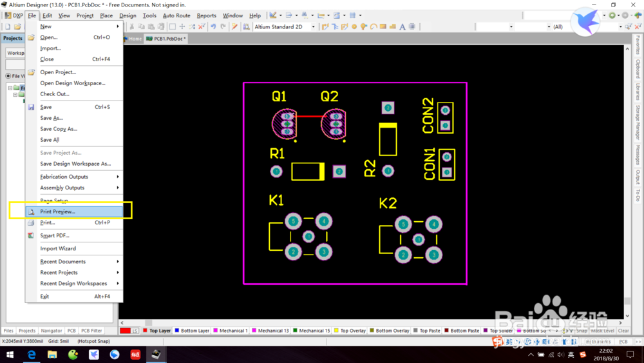Screen dimensions: 644x363
Task: Click the Redo toolbar icon
Action: (x=223, y=26)
